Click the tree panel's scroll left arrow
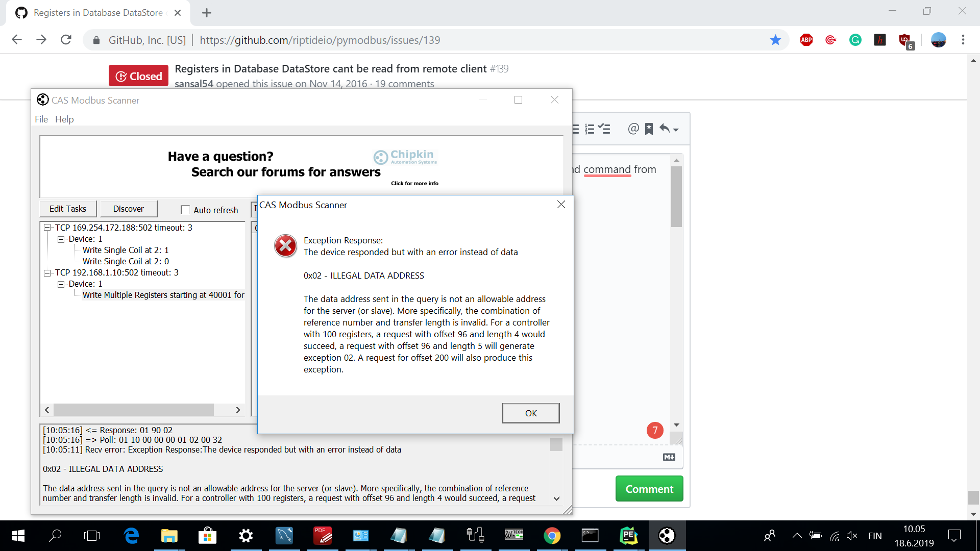Viewport: 980px width, 551px height. 47,410
